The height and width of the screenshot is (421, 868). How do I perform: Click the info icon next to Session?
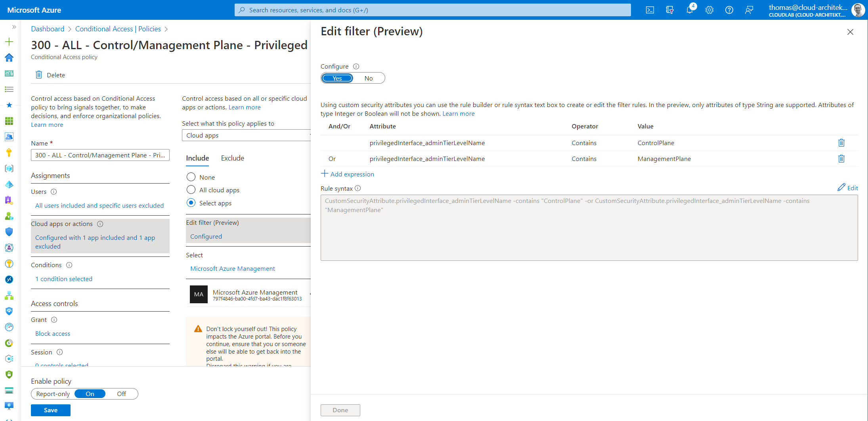click(x=59, y=352)
